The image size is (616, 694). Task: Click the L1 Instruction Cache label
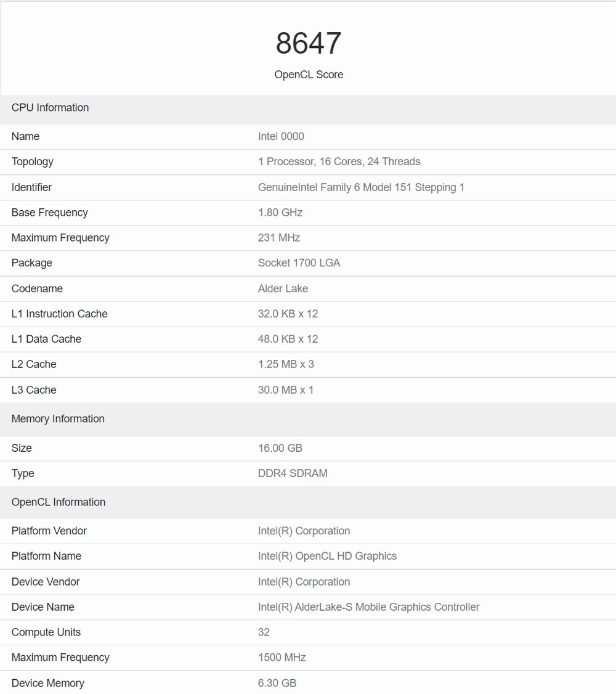[x=60, y=314]
